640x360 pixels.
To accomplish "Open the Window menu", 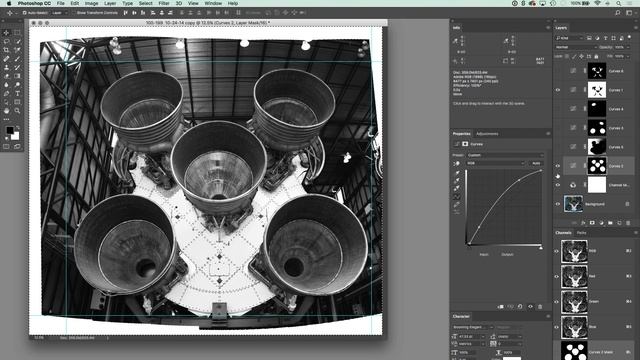I will pos(213,3).
